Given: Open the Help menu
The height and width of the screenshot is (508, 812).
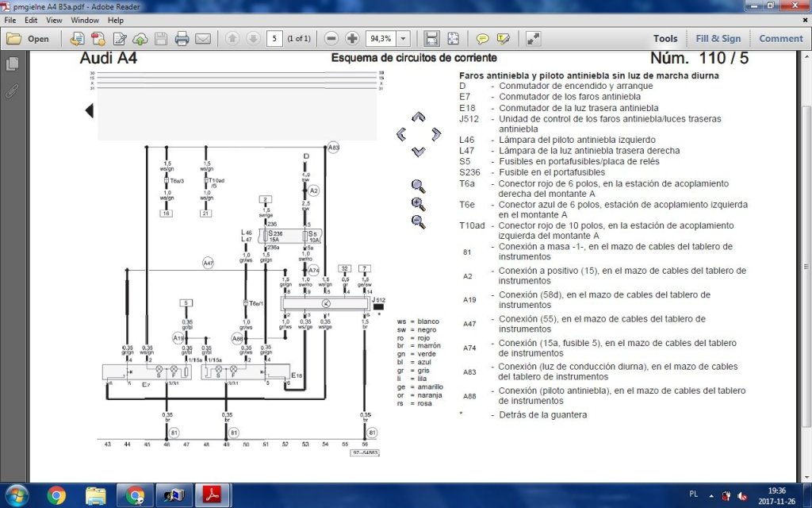Looking at the screenshot, I should click(x=116, y=20).
